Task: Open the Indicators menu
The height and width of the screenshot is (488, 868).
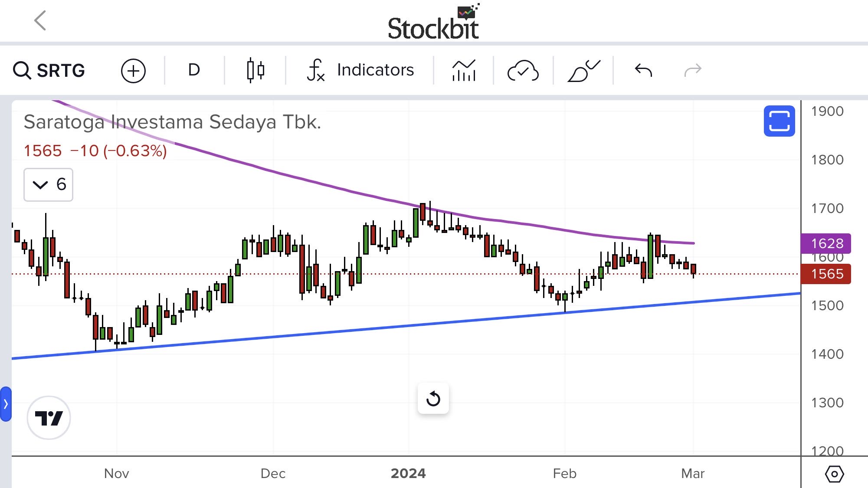Action: pyautogui.click(x=360, y=70)
